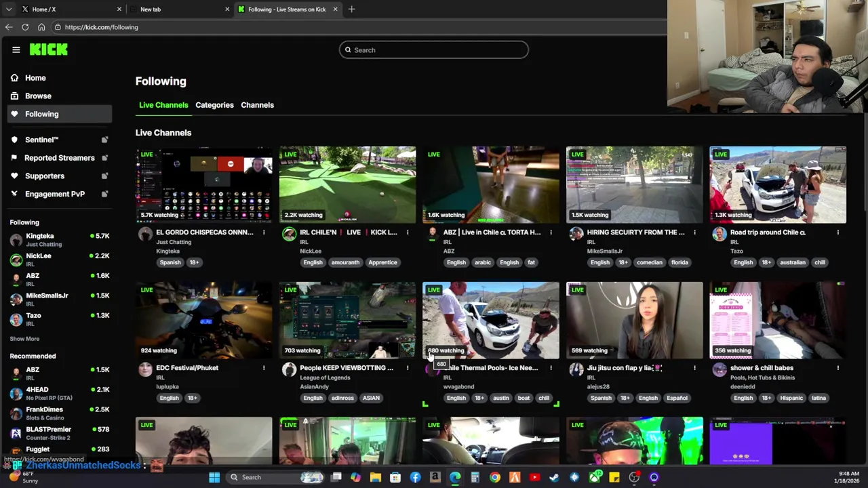
Task: Open options menu for HIRING SECURITY stream
Action: pyautogui.click(x=694, y=232)
